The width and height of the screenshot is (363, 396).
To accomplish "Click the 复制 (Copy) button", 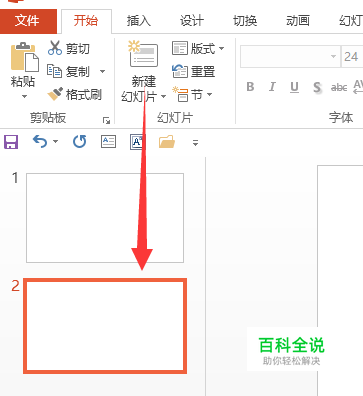I will [69, 71].
